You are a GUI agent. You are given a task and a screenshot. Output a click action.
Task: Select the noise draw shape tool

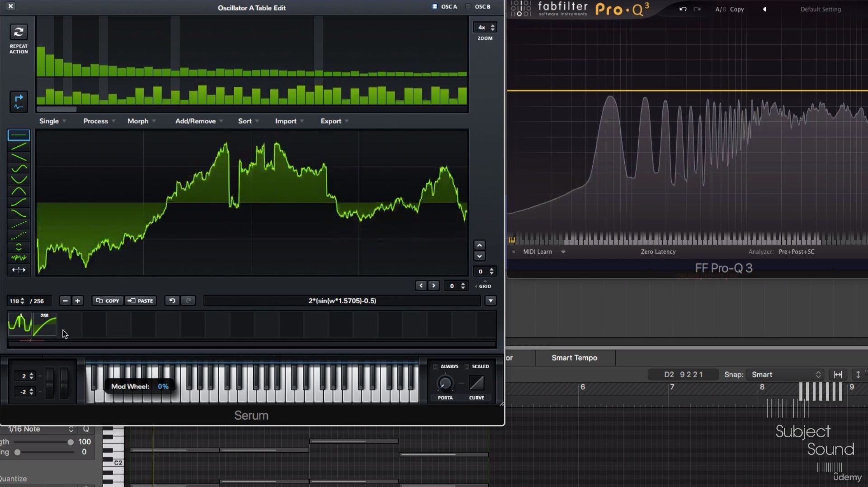tap(19, 258)
